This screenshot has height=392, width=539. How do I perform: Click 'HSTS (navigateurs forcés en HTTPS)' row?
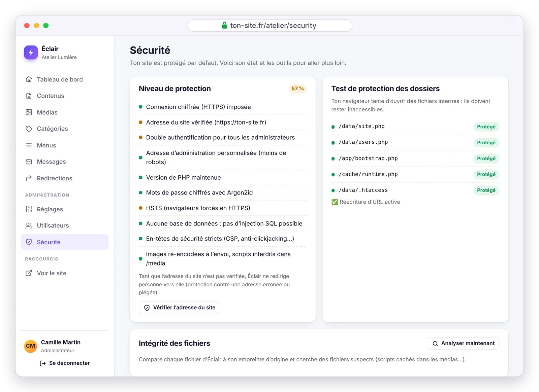click(223, 208)
